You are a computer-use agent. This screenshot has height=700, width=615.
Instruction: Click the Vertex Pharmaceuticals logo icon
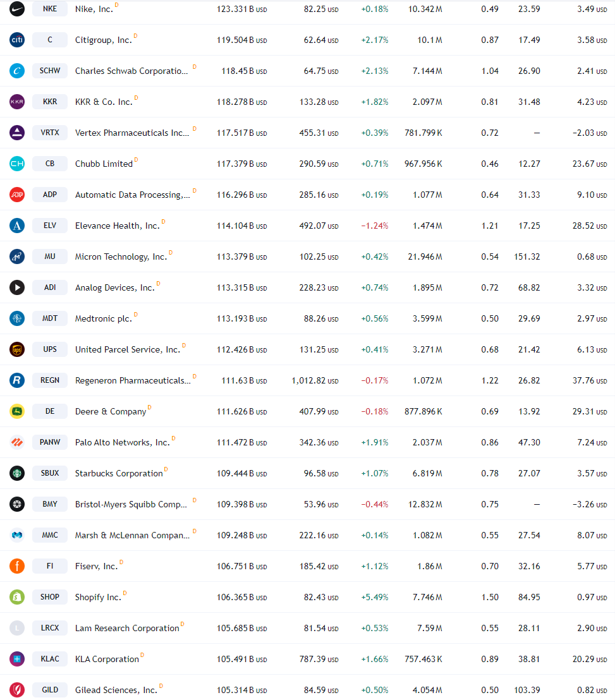point(17,133)
